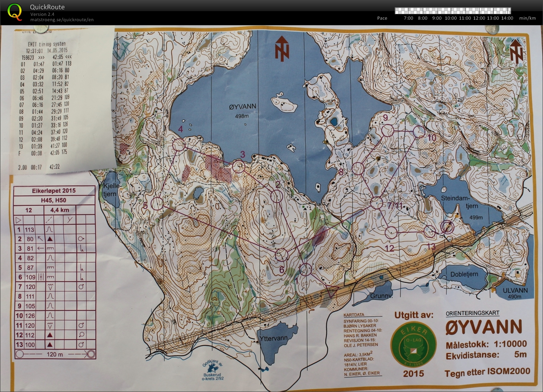543x392 pixels.
Task: Click the Grunnv. lake label
Action: tap(381, 296)
